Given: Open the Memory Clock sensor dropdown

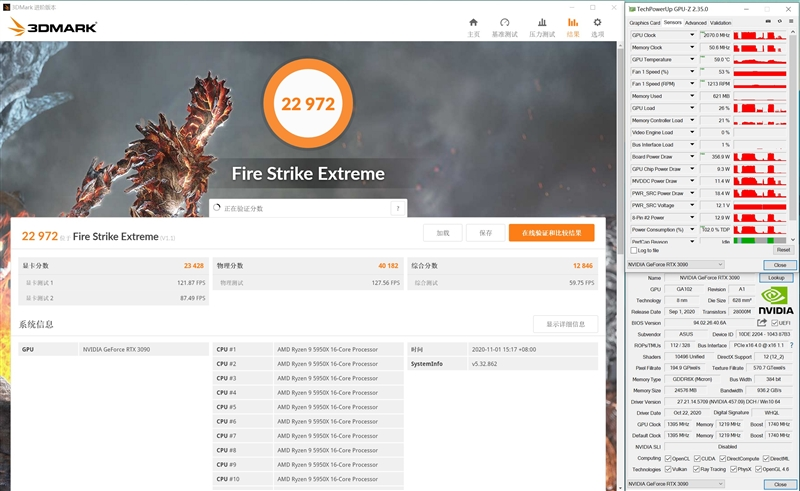Looking at the screenshot, I should [x=692, y=47].
